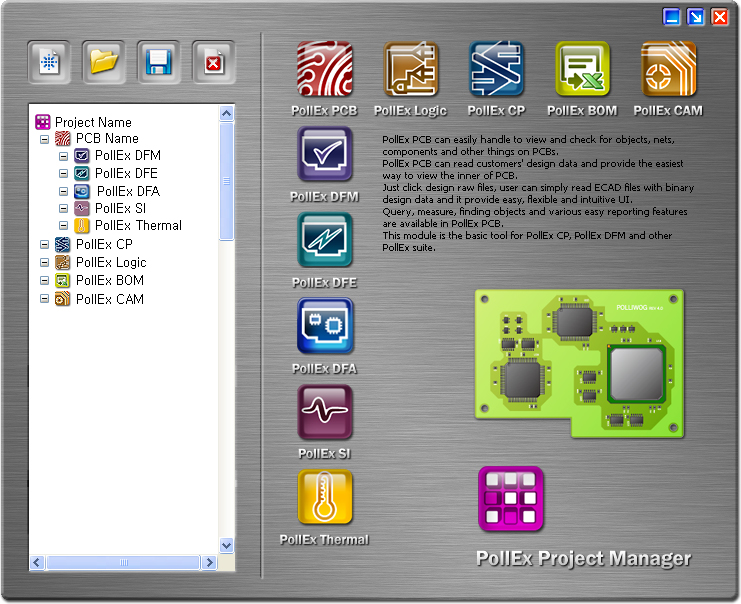Click the delete document toolbar icon
This screenshot has height=604, width=741.
214,62
